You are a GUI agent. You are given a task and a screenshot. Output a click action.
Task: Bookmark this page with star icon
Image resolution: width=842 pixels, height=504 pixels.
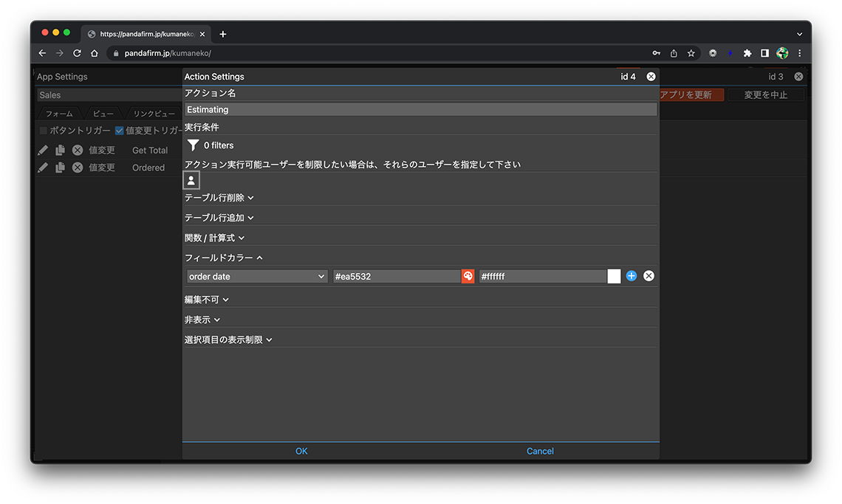point(691,53)
